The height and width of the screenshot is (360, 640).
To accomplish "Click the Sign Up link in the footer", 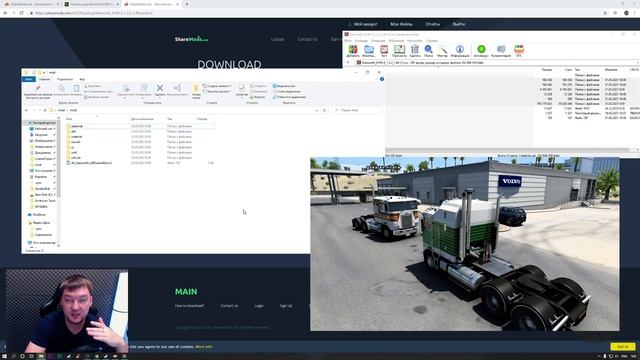I will (286, 306).
